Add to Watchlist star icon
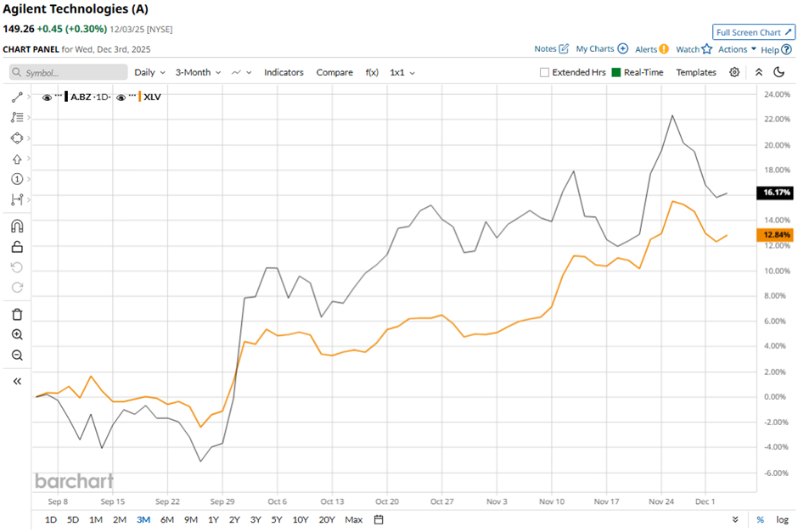The height and width of the screenshot is (532, 798). [706, 49]
